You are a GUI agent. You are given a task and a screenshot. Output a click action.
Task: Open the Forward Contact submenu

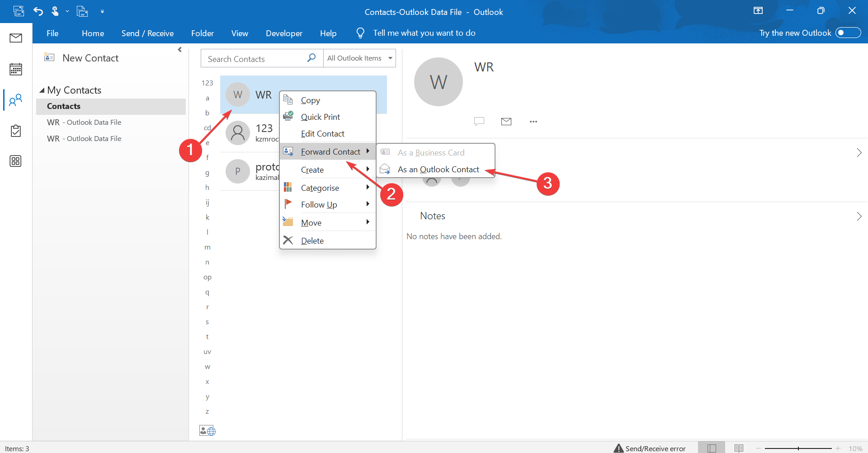328,151
